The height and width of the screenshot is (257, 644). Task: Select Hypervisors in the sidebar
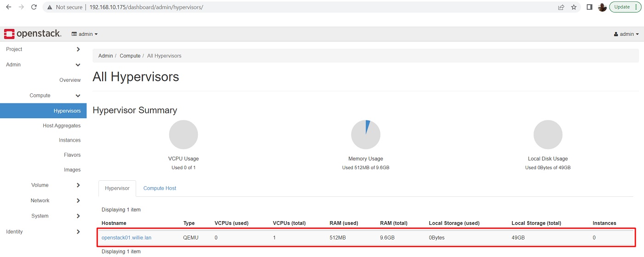tap(43, 111)
